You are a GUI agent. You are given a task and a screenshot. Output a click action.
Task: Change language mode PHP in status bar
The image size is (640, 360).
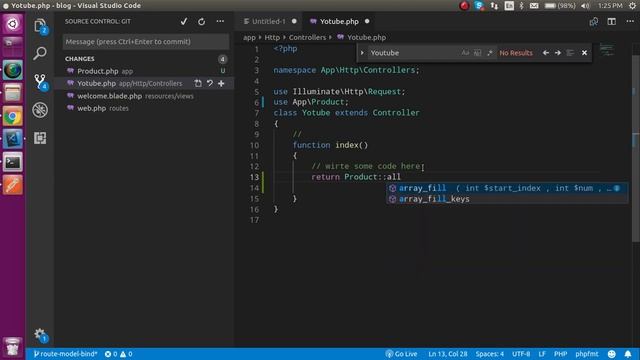tap(560, 354)
